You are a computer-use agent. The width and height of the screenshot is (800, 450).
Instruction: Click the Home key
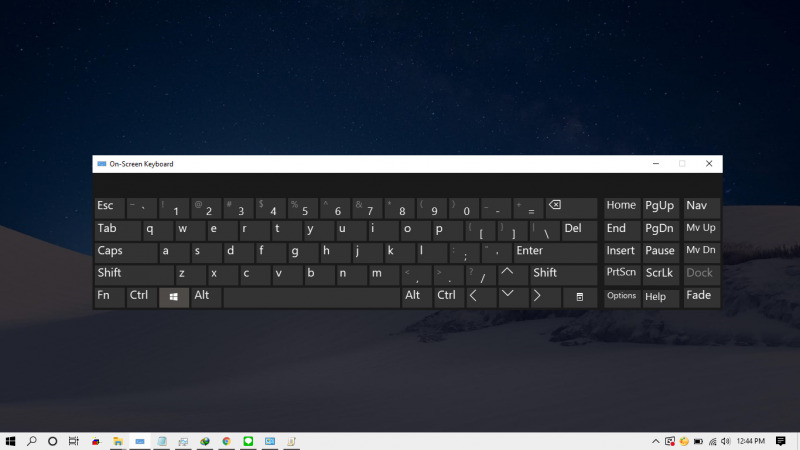[x=622, y=208]
